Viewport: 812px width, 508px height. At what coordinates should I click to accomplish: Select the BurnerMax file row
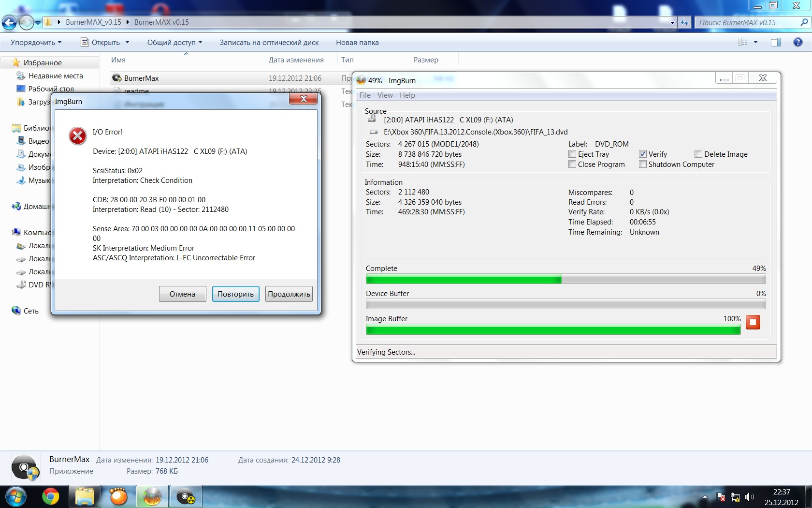point(230,78)
